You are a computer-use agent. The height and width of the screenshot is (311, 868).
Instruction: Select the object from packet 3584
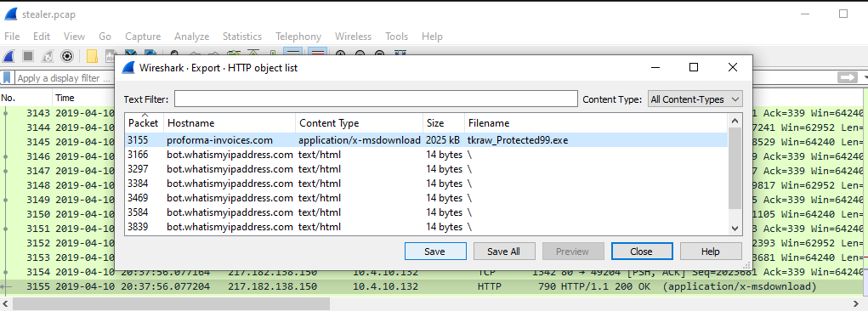click(426, 212)
